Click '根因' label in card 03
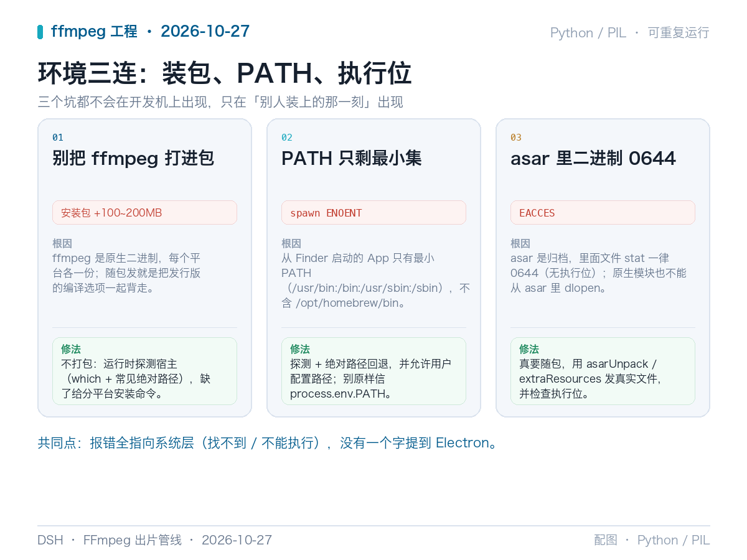This screenshot has width=747, height=560. (x=520, y=243)
